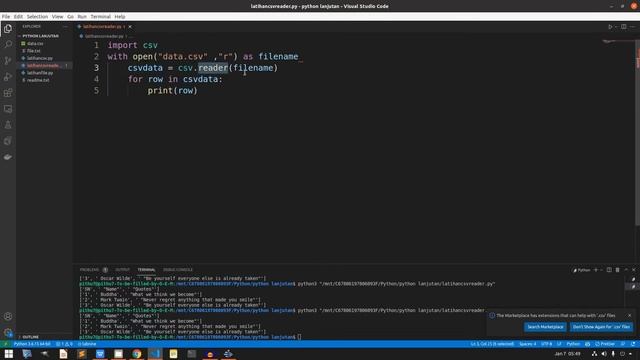
Task: Open Explorer panel more actions ellipsis
Action: click(x=65, y=27)
